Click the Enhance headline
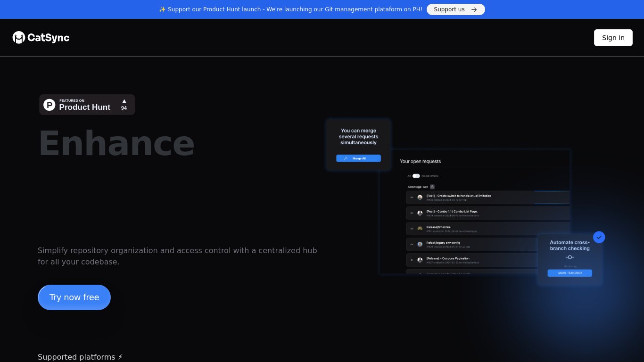 116,143
